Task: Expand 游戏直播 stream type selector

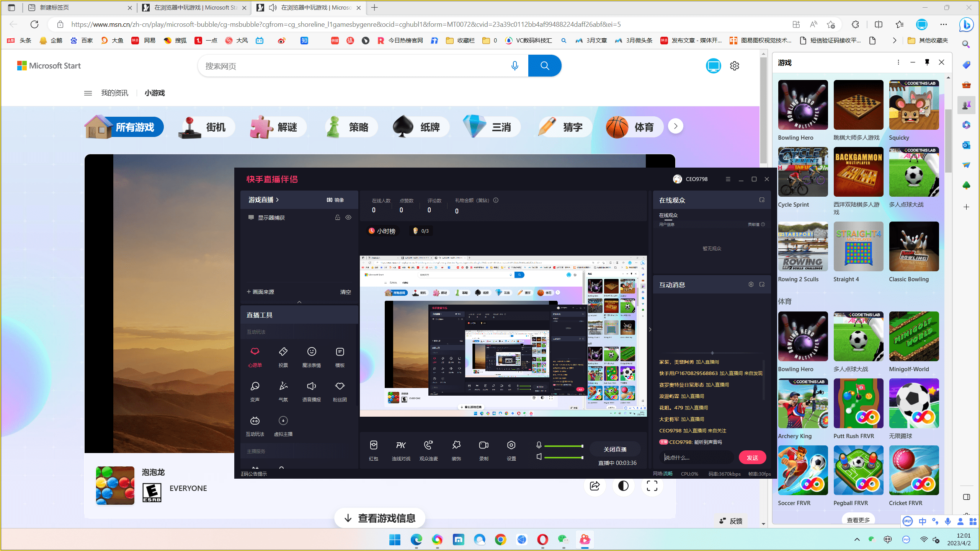Action: click(264, 200)
